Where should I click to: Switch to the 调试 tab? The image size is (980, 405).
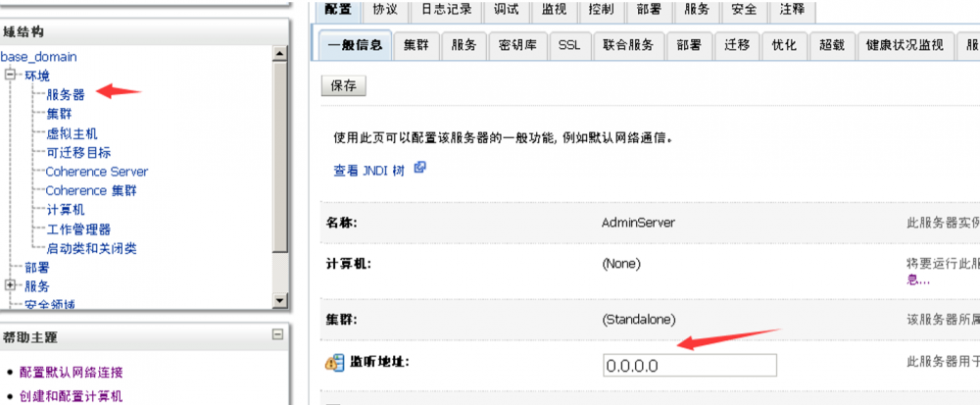tap(506, 10)
